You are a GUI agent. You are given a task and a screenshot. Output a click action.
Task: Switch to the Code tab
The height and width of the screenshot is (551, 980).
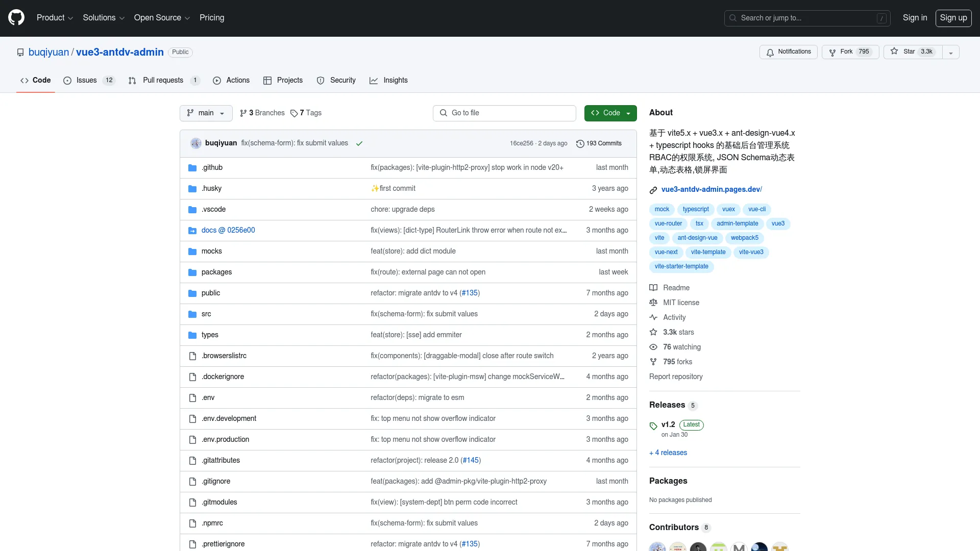click(x=36, y=81)
